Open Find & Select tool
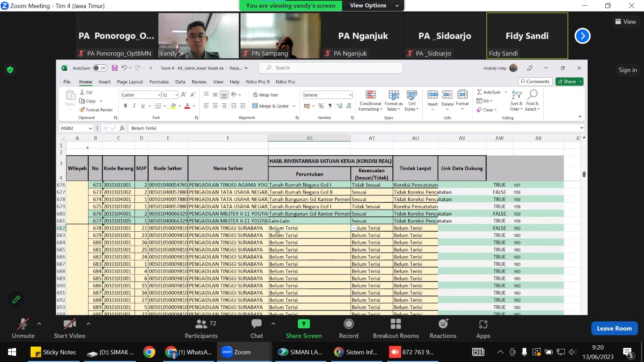The height and width of the screenshot is (362, 644). point(532,101)
